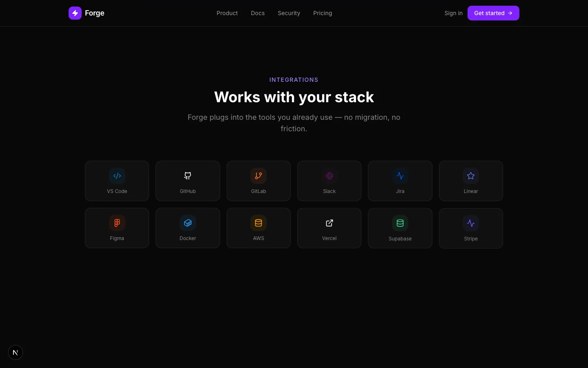Click the Vercel external-link icon

click(330, 223)
